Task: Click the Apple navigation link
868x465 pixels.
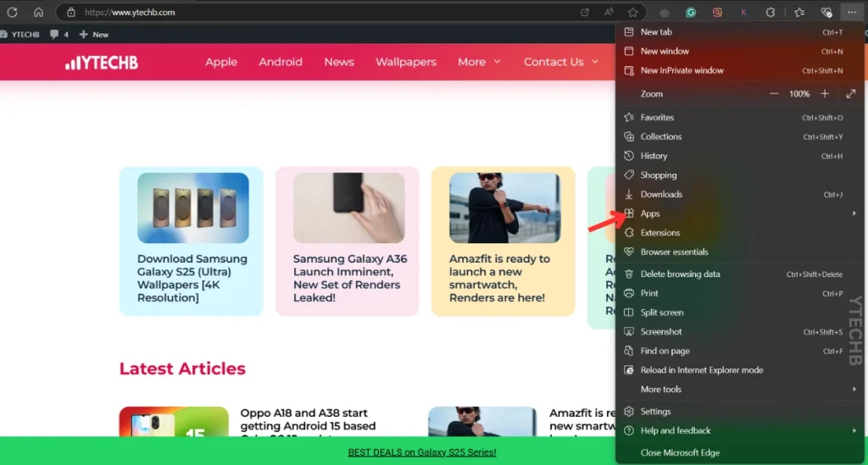Action: click(221, 62)
